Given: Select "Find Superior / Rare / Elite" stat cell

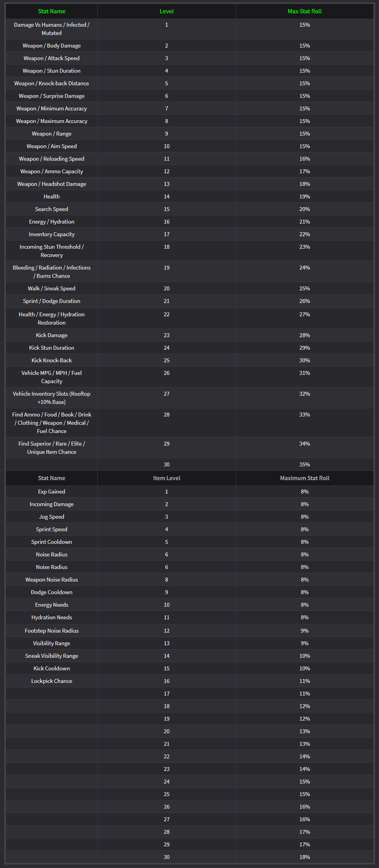Looking at the screenshot, I should (x=51, y=448).
